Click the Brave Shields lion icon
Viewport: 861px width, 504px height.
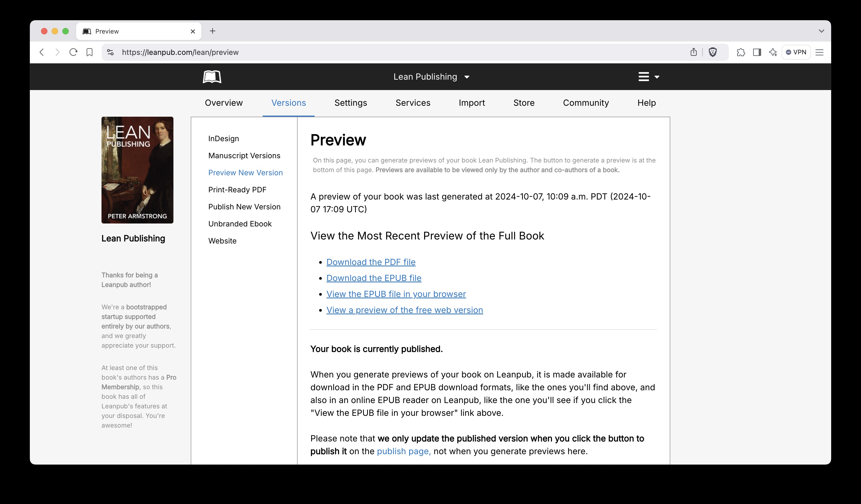point(712,52)
